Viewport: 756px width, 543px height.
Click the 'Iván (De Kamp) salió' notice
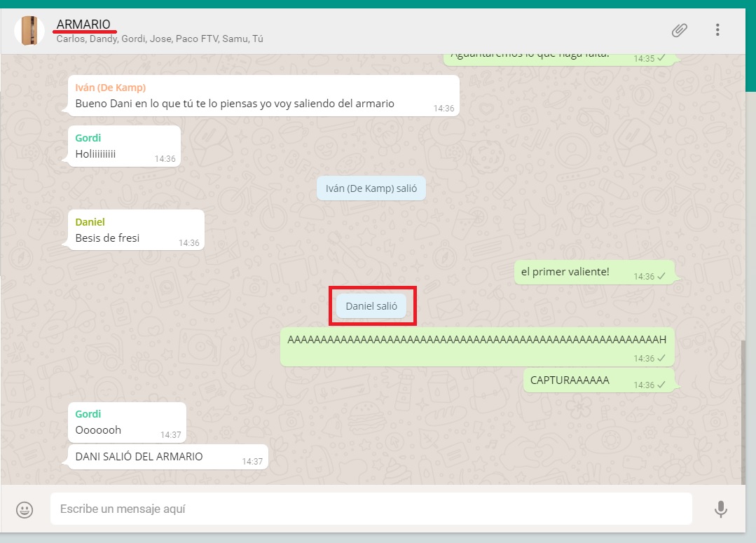coord(371,188)
